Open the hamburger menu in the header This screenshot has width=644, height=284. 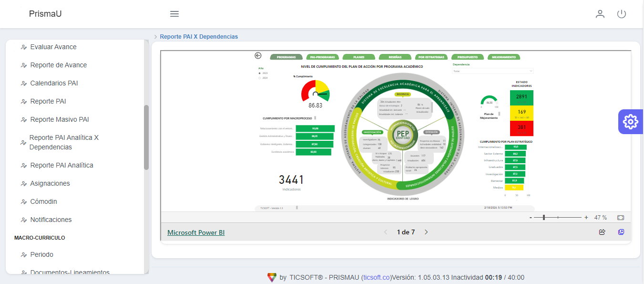click(174, 14)
